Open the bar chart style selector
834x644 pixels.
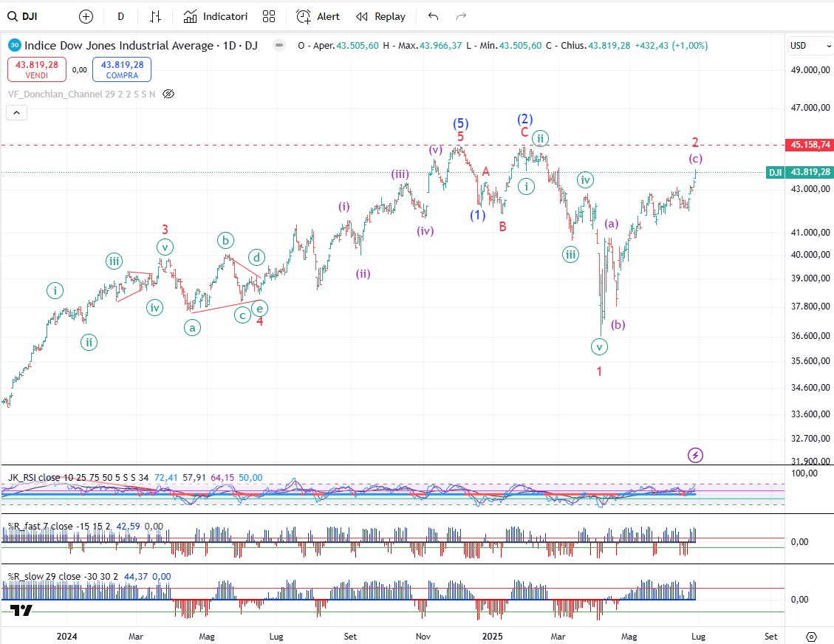155,16
